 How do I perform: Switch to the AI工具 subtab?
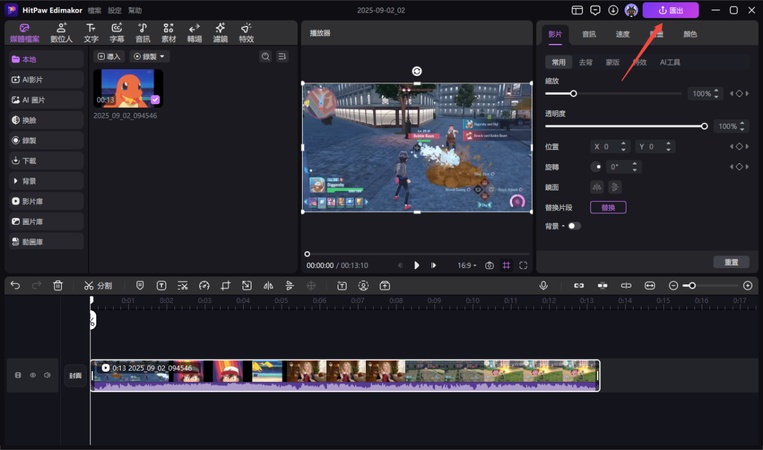[670, 62]
